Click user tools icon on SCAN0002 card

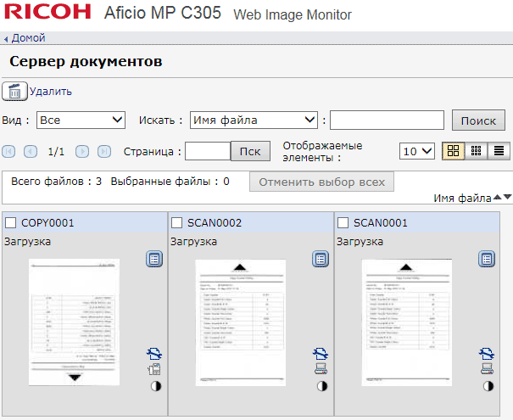pyautogui.click(x=321, y=354)
